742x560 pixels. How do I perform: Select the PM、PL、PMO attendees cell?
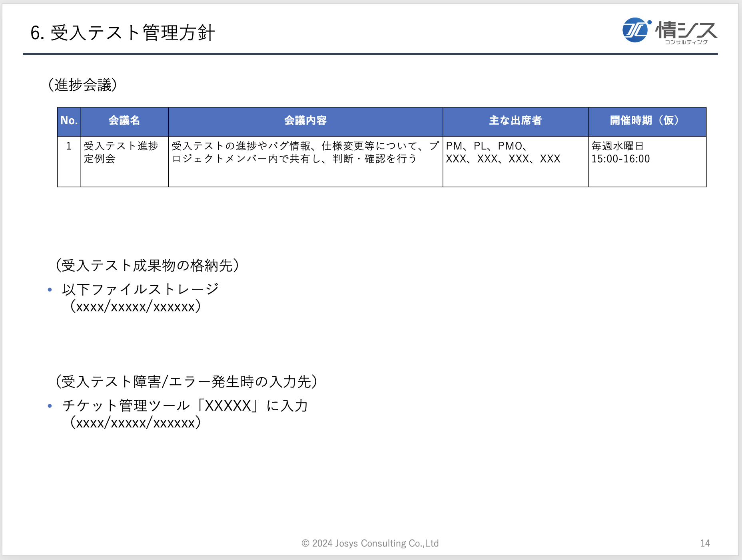click(515, 162)
